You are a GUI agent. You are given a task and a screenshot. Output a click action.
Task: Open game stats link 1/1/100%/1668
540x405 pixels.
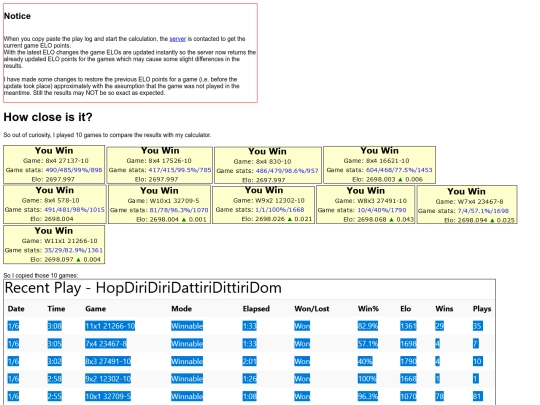point(280,210)
